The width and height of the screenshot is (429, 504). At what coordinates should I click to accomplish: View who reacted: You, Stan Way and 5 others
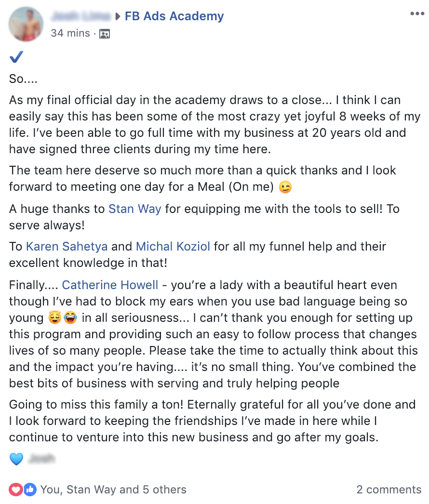(x=113, y=490)
